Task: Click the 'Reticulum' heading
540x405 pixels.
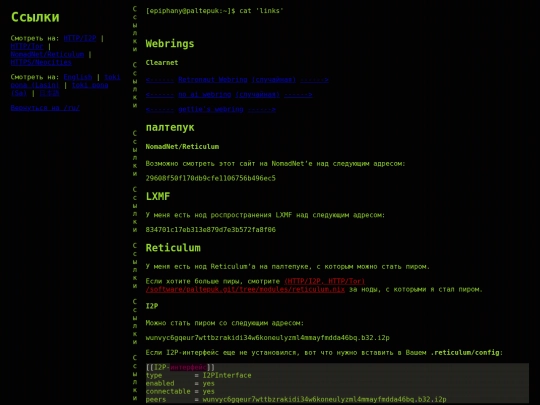Action: click(173, 248)
